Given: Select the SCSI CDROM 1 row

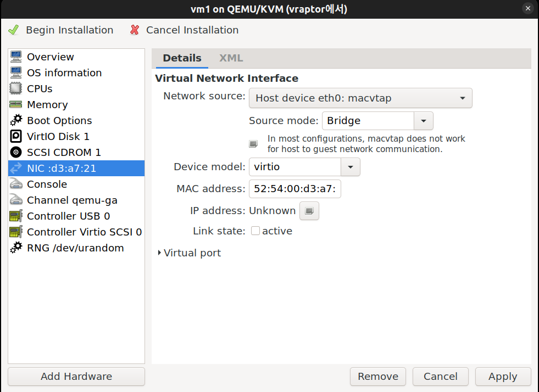Looking at the screenshot, I should point(76,152).
